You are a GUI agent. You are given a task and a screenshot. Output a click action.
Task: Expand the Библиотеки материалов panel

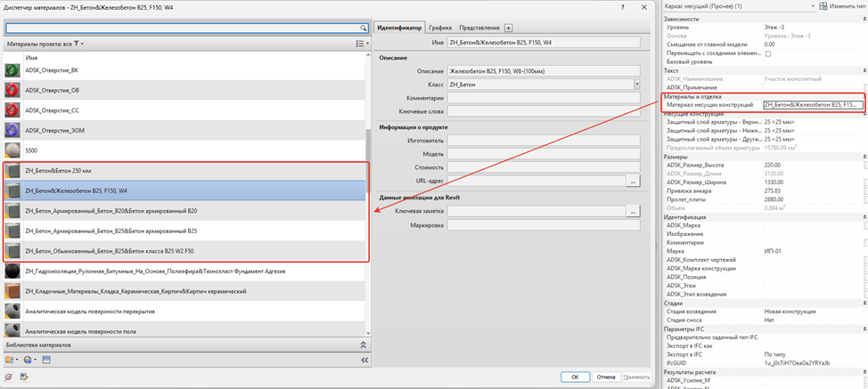click(363, 344)
